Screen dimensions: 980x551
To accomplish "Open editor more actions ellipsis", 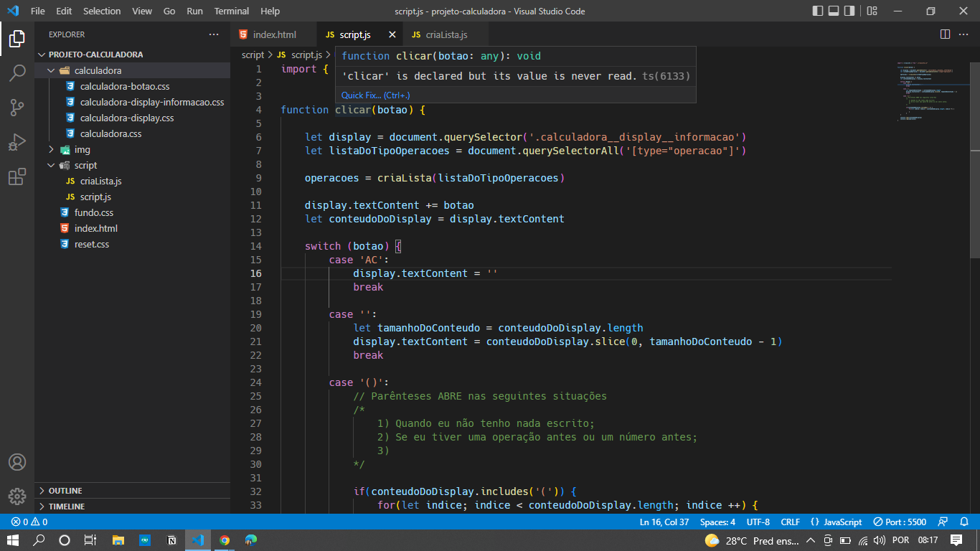I will [x=964, y=34].
